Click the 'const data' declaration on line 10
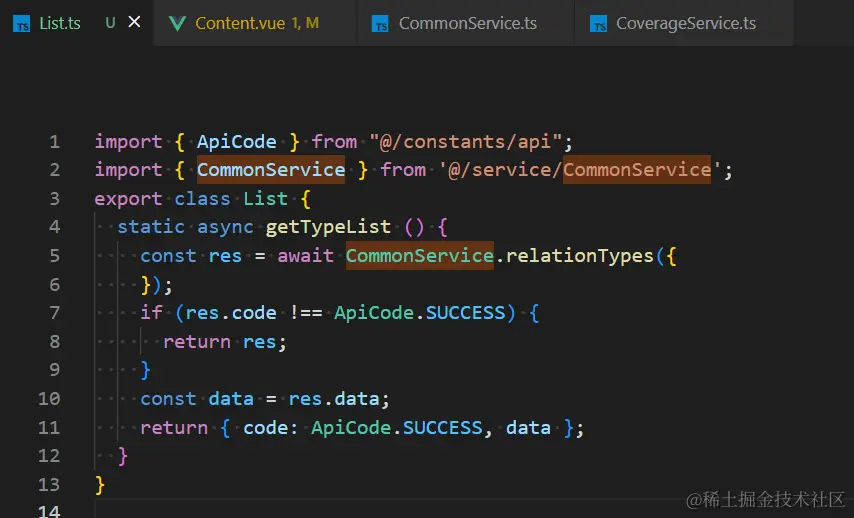 (x=196, y=399)
